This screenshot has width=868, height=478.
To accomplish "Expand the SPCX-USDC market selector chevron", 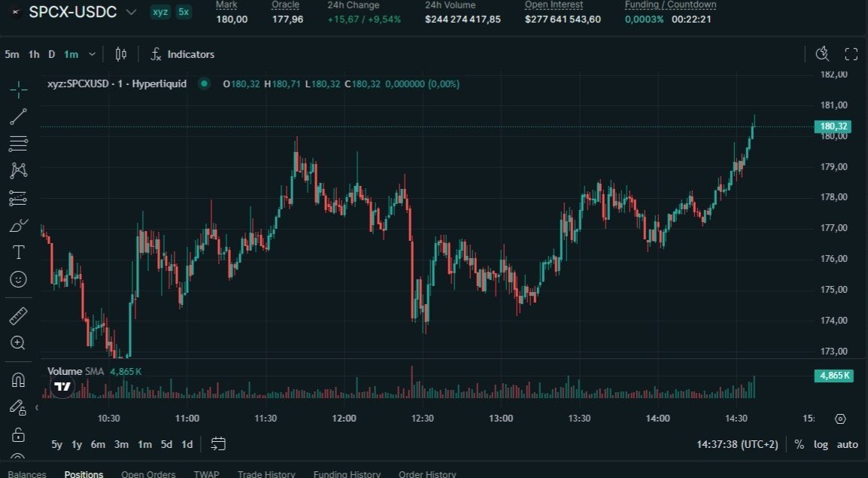I will pyautogui.click(x=131, y=11).
